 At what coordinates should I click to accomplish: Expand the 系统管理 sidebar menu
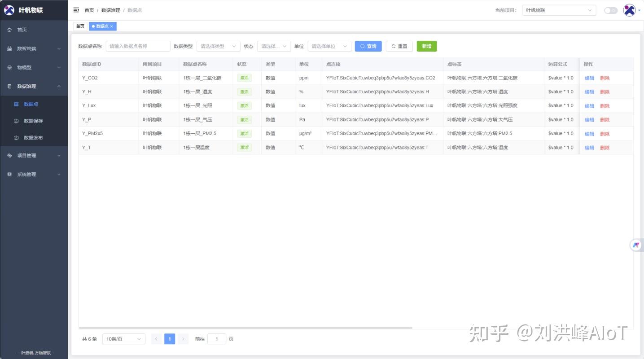(34, 174)
